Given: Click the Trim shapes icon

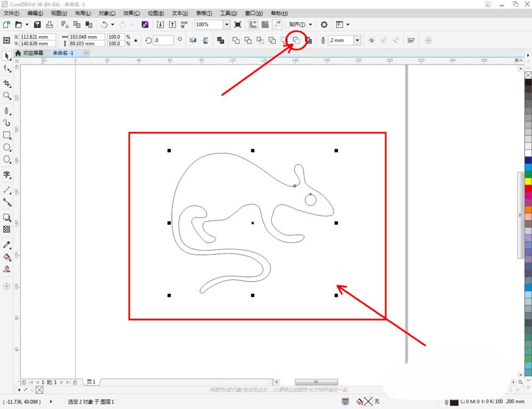Looking at the screenshot, I should pos(248,40).
